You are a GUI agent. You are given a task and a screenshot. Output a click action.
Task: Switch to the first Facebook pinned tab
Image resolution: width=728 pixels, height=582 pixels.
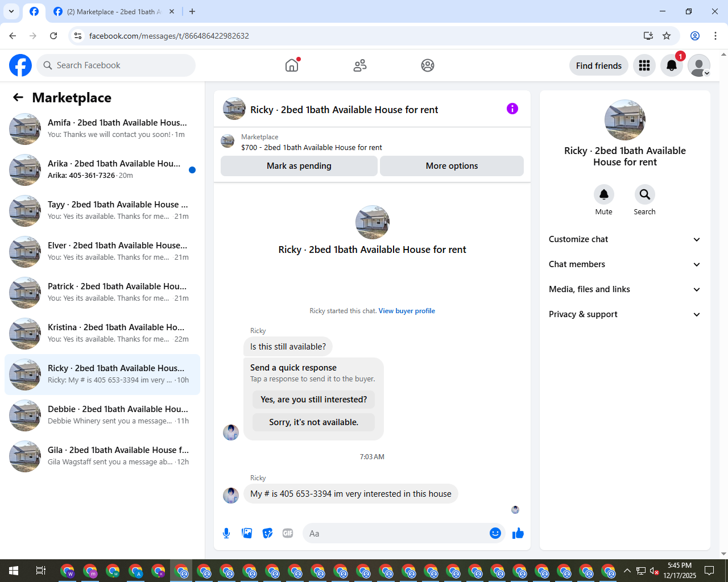pos(34,11)
